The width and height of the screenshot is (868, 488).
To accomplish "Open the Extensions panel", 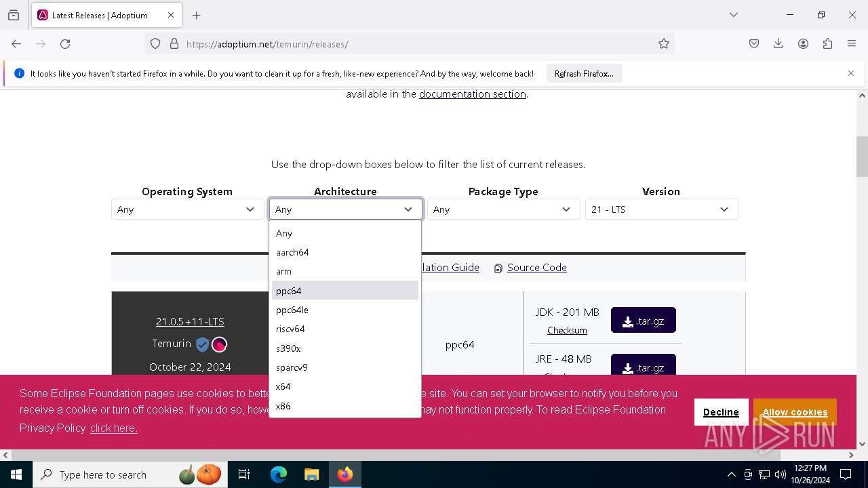I will pos(827,44).
